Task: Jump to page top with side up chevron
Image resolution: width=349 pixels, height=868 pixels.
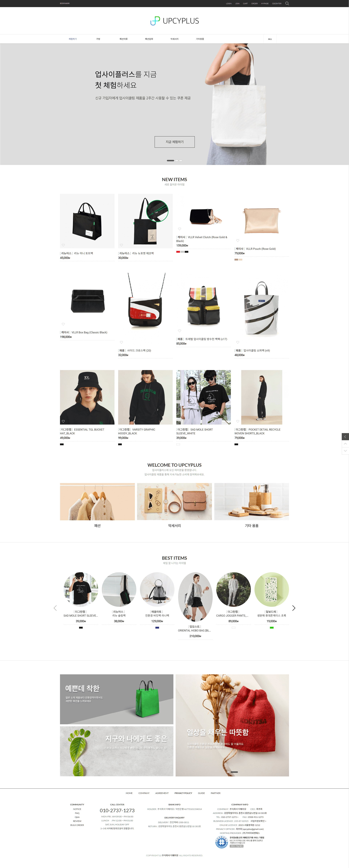Action: click(x=345, y=444)
